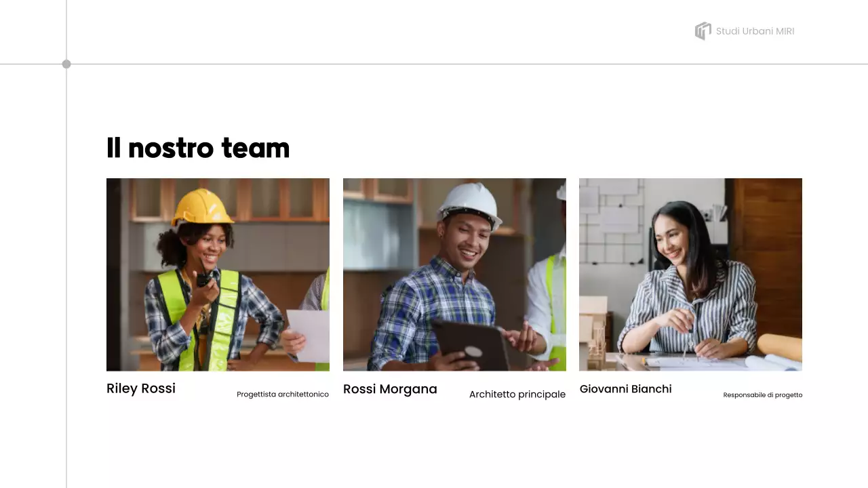Select the Studi Urbani MIRI company name text
This screenshot has height=488, width=868.
[755, 31]
